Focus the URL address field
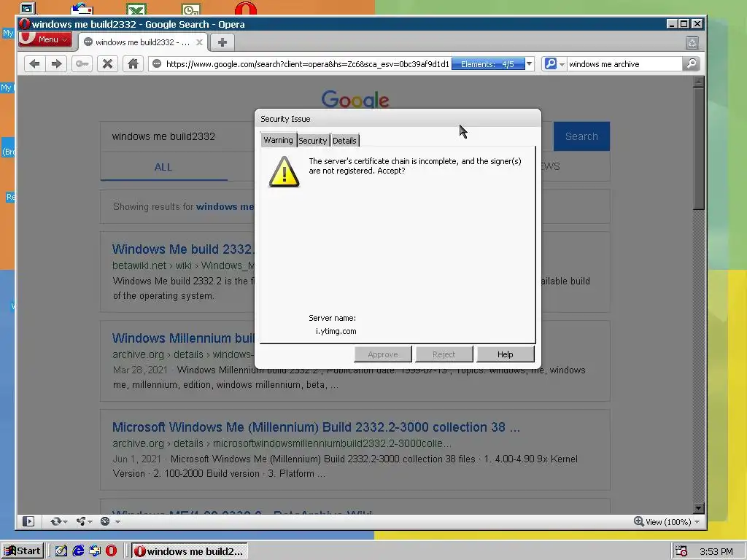This screenshot has width=747, height=560. click(307, 64)
